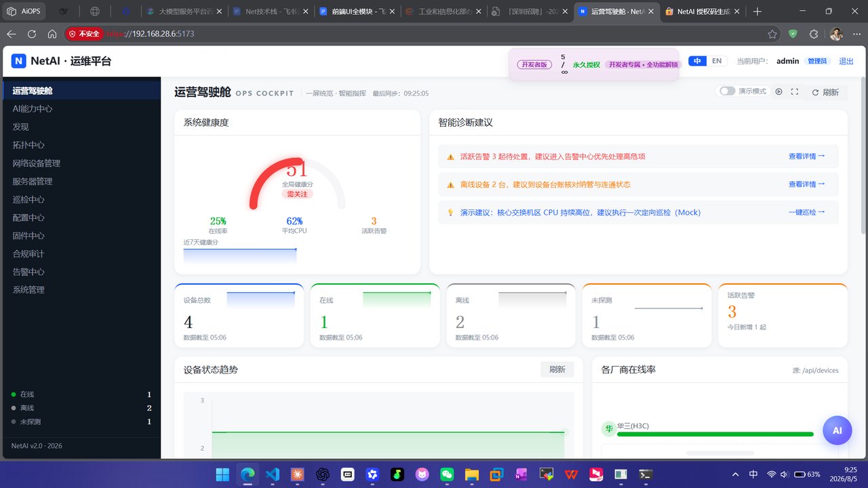Refresh the 设备状态趋势 chart
Viewport: 868px width, 488px height.
[557, 369]
